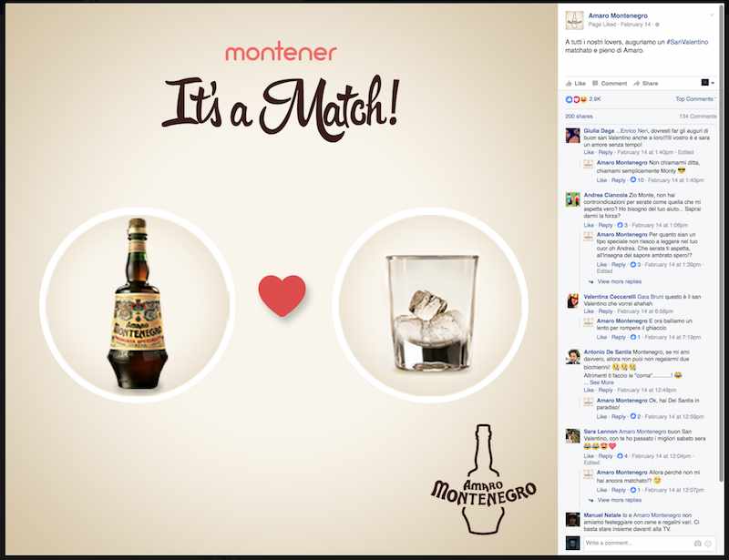Expand View more replies under Andrea's comment
The height and width of the screenshot is (560, 729).
619,281
